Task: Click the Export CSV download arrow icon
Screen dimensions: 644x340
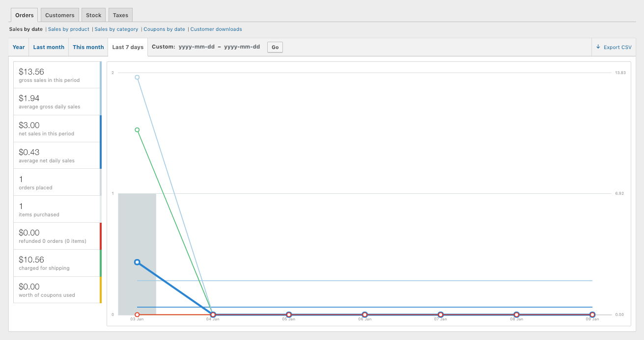Action: (598, 47)
